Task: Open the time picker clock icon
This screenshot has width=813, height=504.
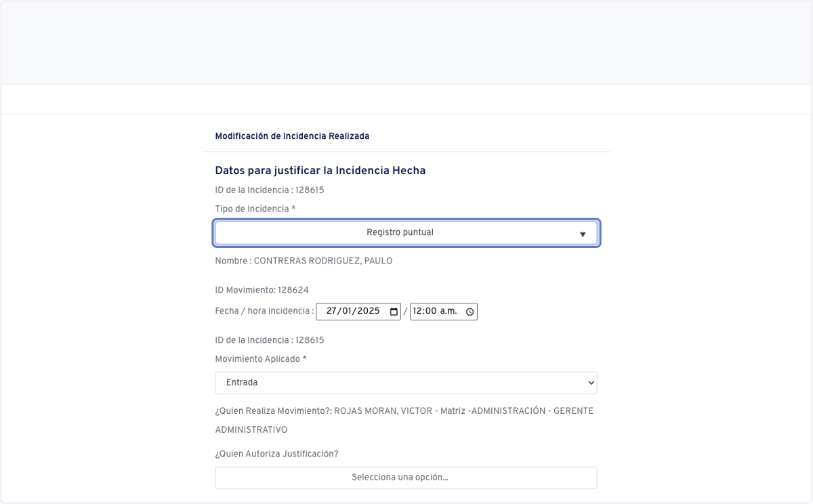Action: tap(470, 312)
